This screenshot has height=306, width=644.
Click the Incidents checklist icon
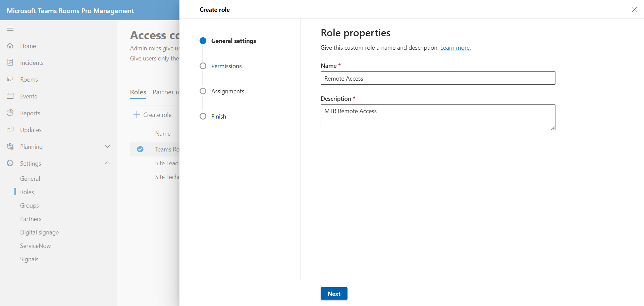10,62
